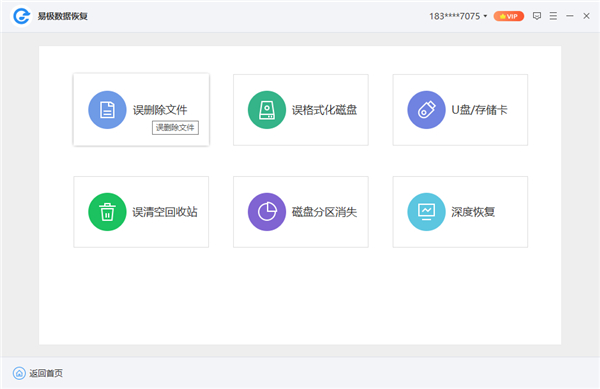The image size is (600, 389).
Task: Click the green trash bin icon for 误清空回收站
Action: click(107, 212)
